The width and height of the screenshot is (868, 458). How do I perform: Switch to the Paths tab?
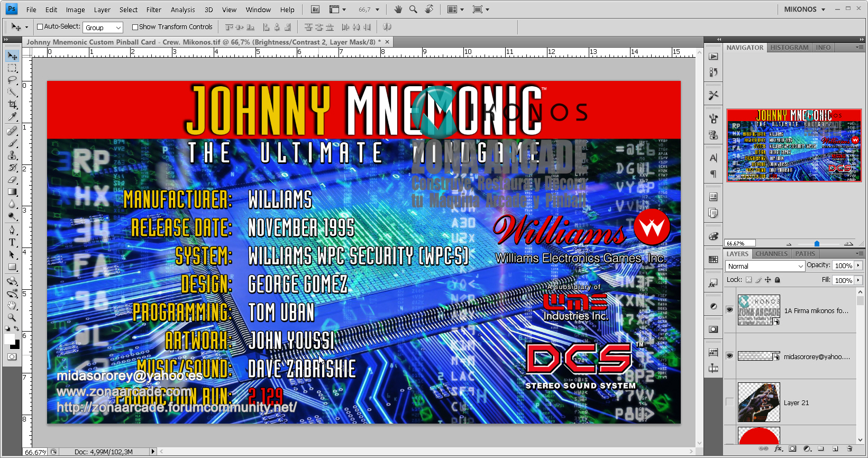tap(805, 254)
